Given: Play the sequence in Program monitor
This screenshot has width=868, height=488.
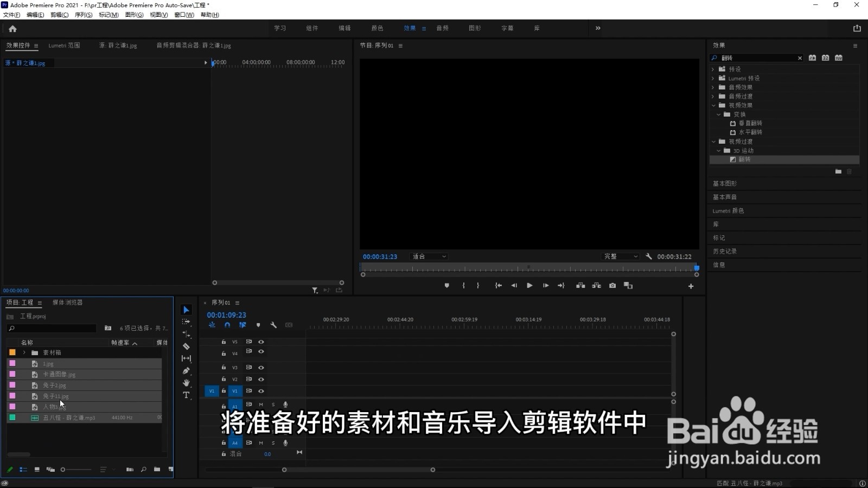Looking at the screenshot, I should pos(529,286).
